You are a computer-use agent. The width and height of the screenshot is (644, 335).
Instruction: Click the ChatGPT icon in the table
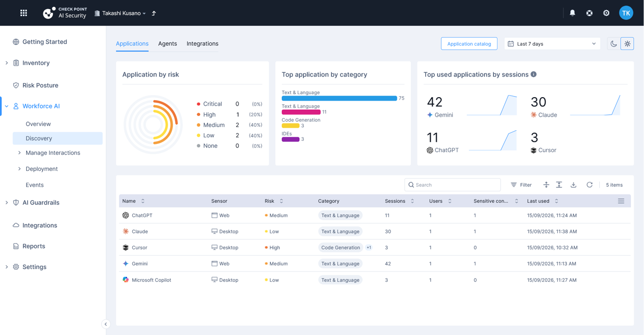tap(126, 215)
